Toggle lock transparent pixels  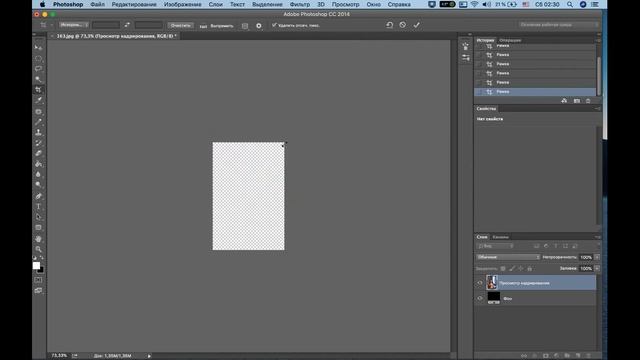click(503, 269)
